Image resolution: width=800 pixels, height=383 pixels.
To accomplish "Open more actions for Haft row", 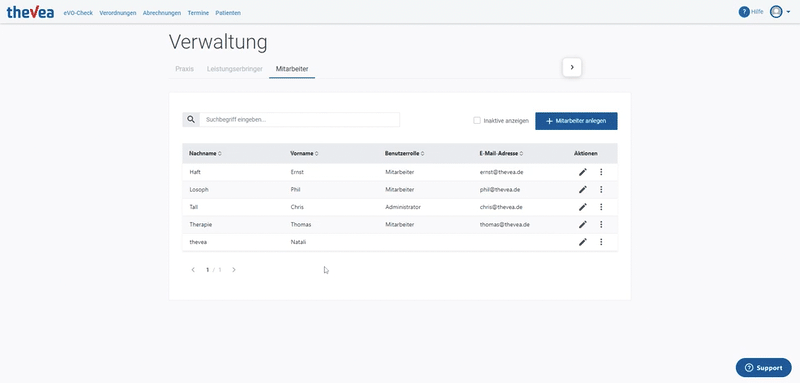I will click(601, 172).
